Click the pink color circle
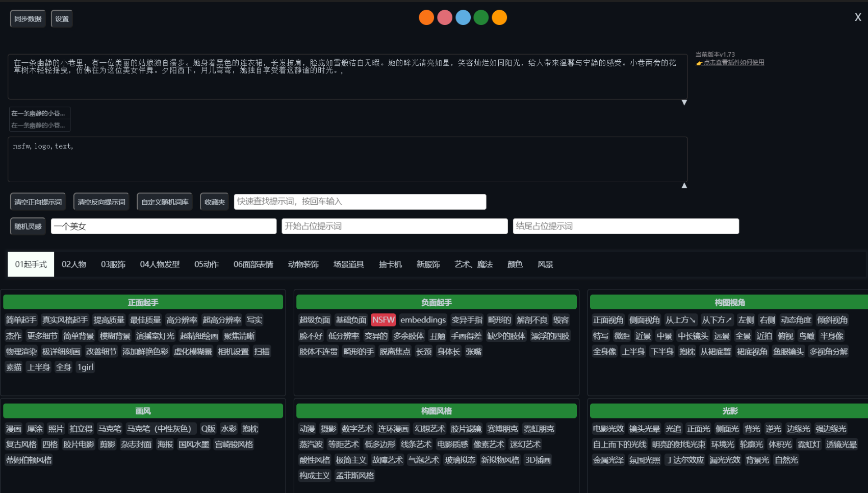Screen dimensions: 868x493 pyautogui.click(x=445, y=17)
